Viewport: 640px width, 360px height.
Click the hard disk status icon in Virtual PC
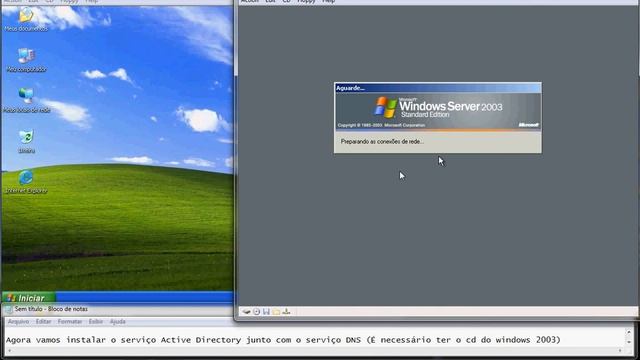246,311
